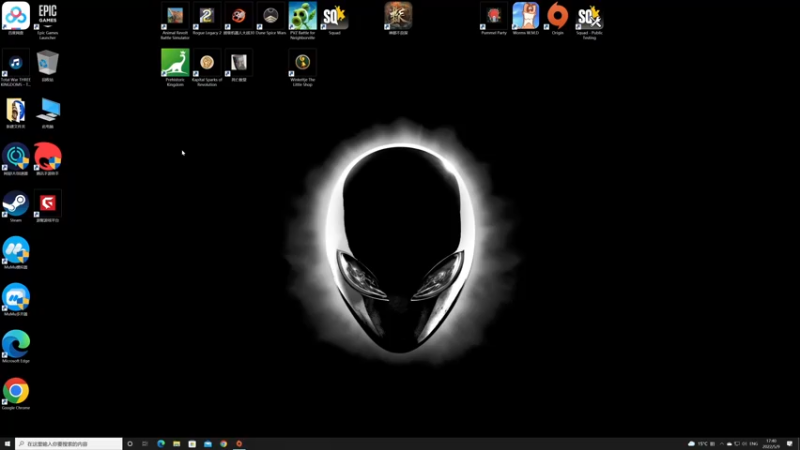Open Total War THREE KINGDOMS shortcut

[16, 67]
